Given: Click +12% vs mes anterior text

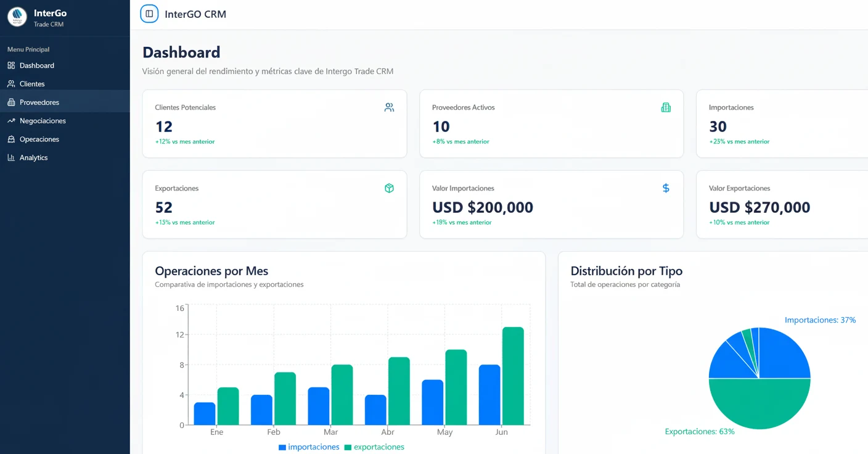Looking at the screenshot, I should click(x=185, y=142).
